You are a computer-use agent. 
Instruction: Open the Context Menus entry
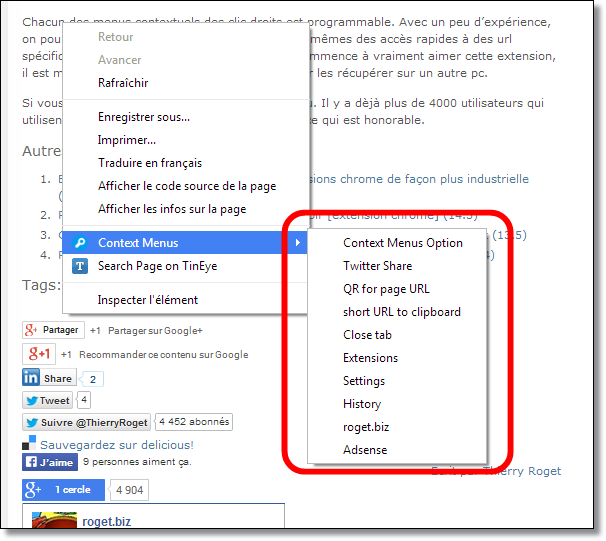tap(185, 243)
